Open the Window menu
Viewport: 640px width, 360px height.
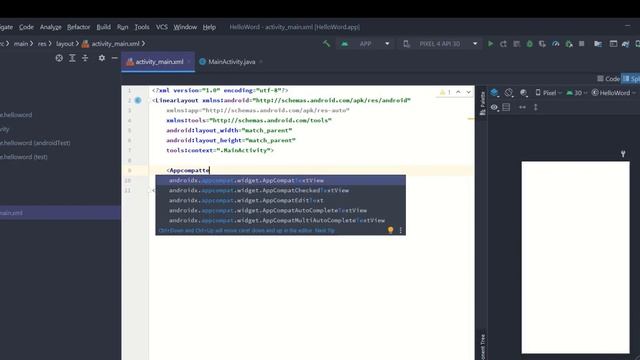click(x=185, y=27)
